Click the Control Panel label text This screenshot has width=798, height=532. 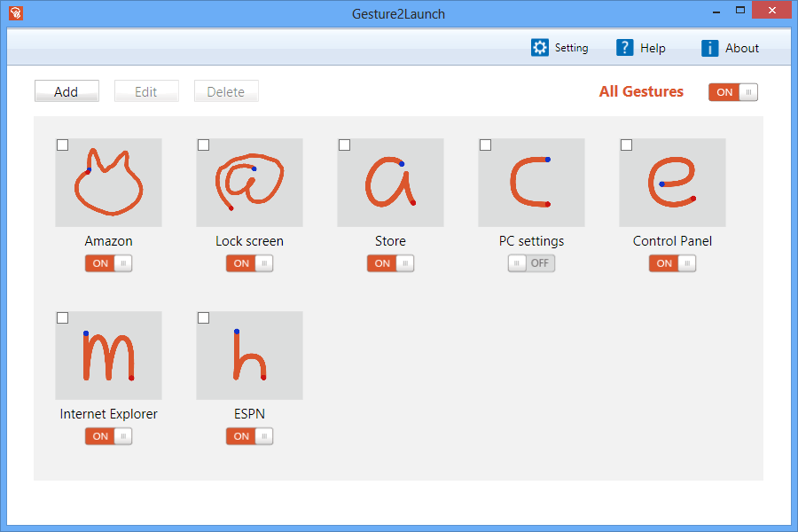point(672,241)
